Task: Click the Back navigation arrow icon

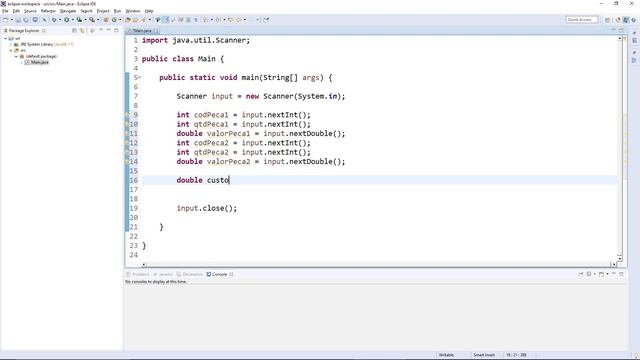Action: 240,20
